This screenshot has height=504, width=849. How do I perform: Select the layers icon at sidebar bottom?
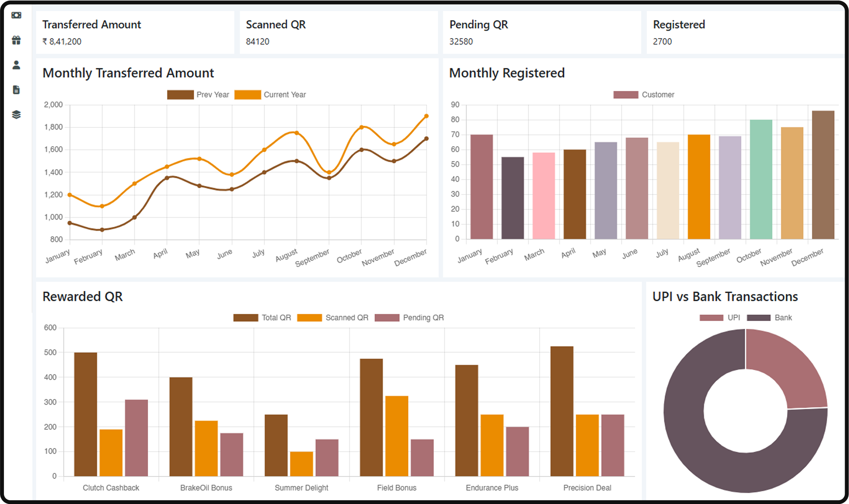[16, 114]
